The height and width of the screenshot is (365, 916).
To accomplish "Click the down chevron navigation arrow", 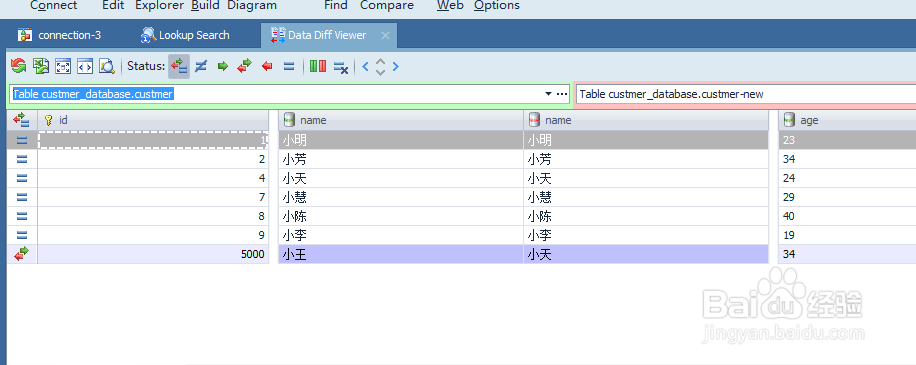I will [380, 72].
